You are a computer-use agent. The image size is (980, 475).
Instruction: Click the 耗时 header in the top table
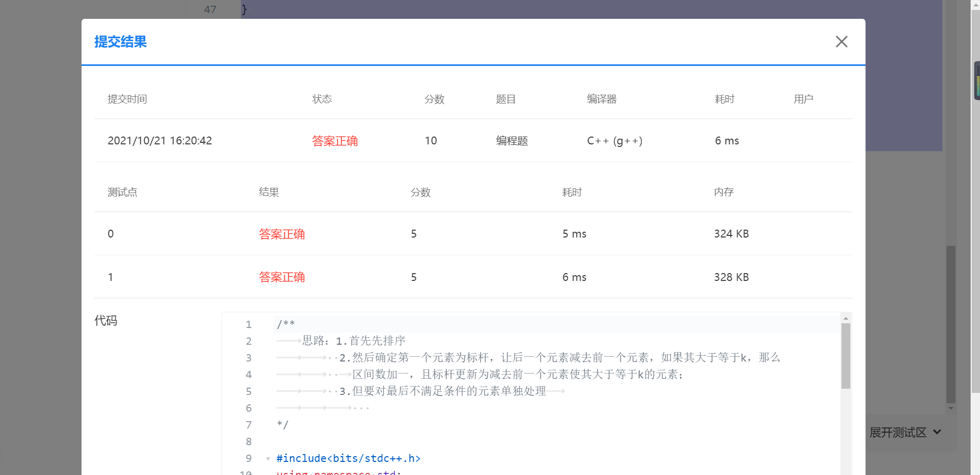point(725,99)
